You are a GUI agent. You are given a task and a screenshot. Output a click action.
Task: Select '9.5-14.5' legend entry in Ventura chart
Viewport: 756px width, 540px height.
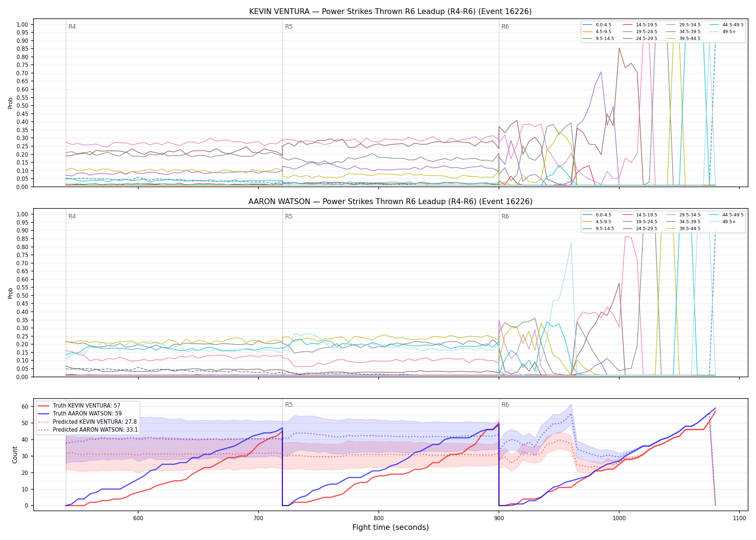pos(598,39)
